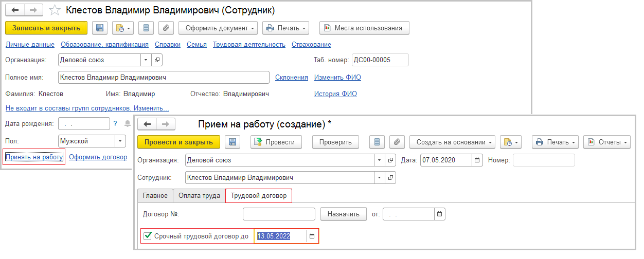This screenshot has height=259, width=644.
Task: Click the 13.05.2022 end date field
Action: (x=281, y=236)
